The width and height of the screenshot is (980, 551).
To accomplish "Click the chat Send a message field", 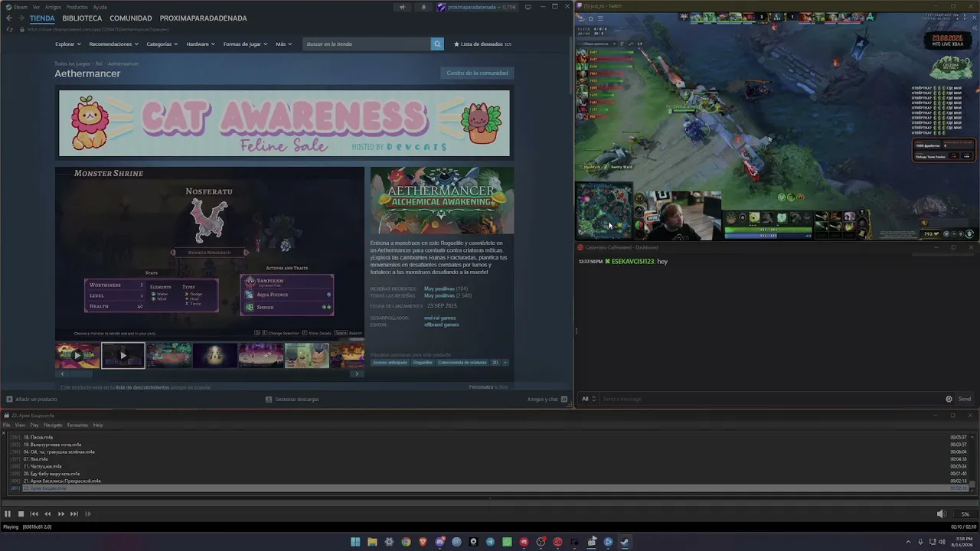I will 769,399.
